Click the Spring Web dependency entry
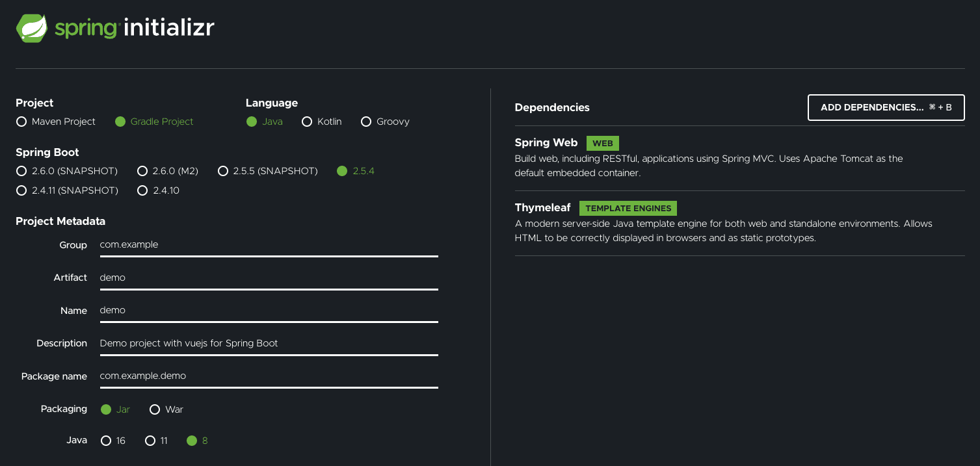This screenshot has width=980, height=466. pos(739,158)
